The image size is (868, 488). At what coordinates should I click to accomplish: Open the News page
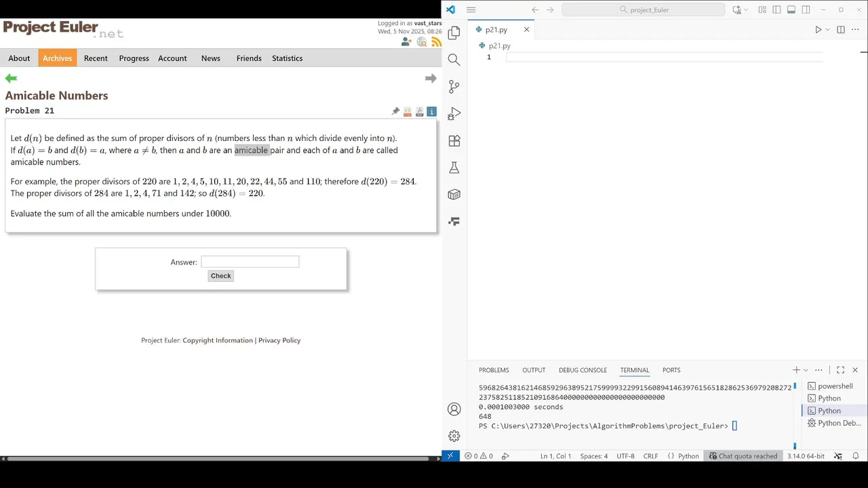(x=210, y=58)
